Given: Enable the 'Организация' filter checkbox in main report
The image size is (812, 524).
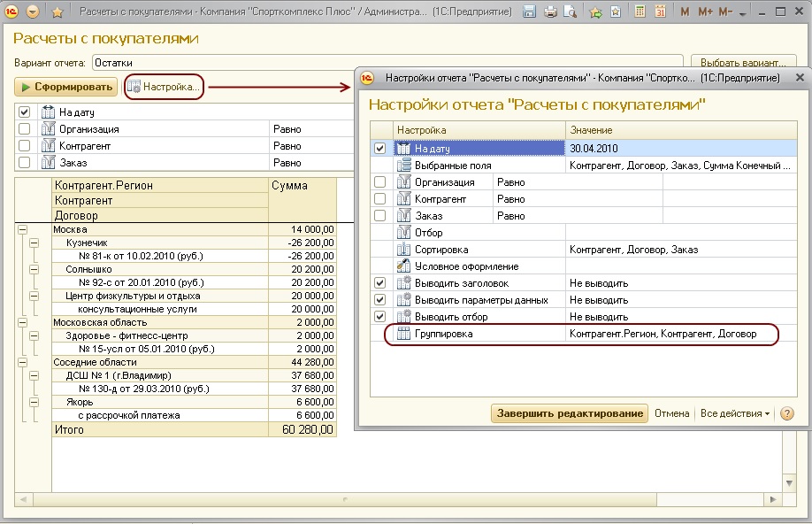Looking at the screenshot, I should pos(25,129).
